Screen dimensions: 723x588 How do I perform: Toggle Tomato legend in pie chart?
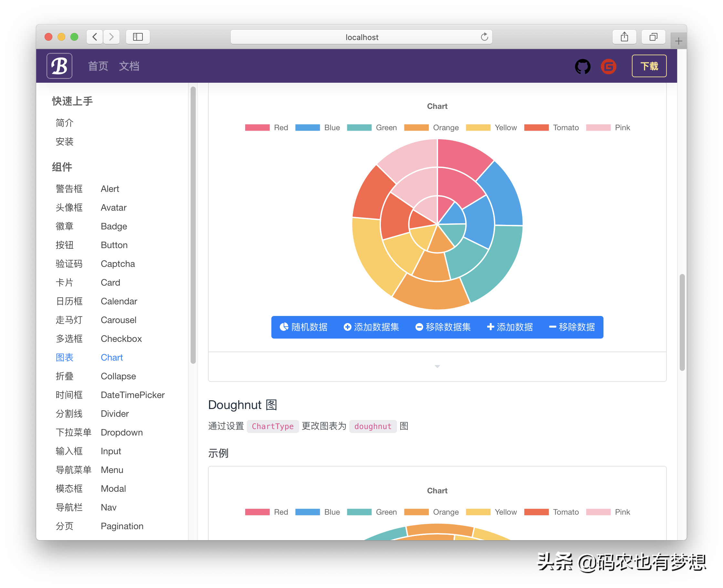click(x=551, y=128)
